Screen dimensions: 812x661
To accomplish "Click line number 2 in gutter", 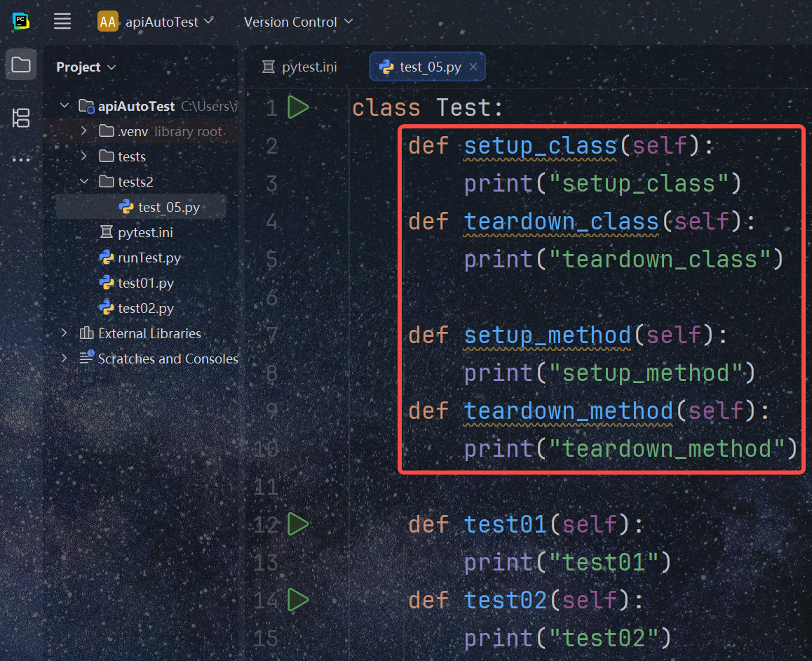I will pos(272,146).
